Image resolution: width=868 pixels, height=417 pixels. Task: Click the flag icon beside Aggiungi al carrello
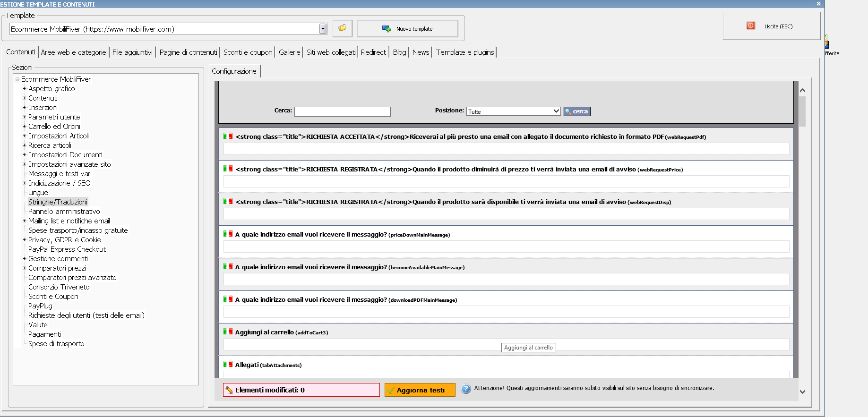(228, 332)
